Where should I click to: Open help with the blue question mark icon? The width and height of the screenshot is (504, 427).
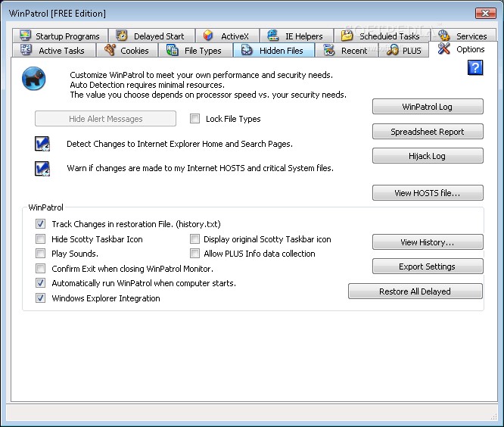475,68
